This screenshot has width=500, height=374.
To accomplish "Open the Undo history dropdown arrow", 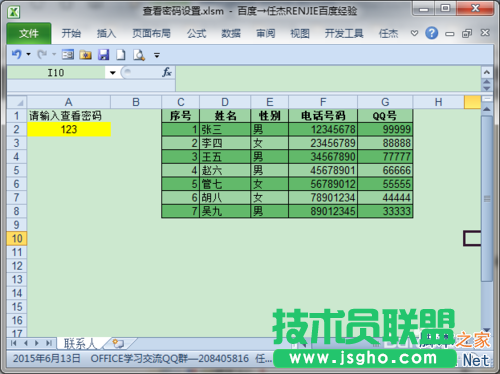I will click(x=29, y=54).
